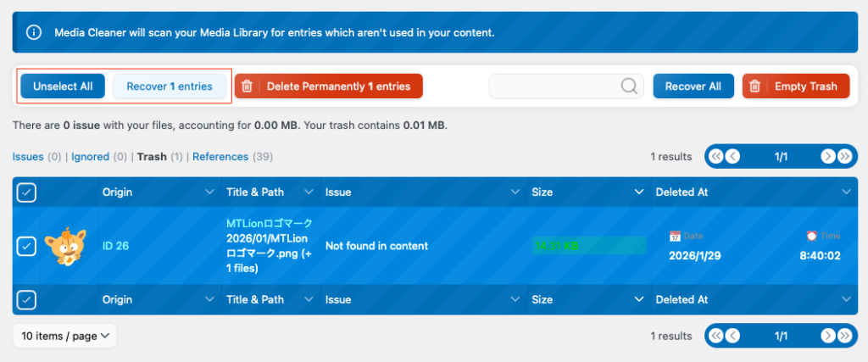
Task: Click the green size bar in the row
Action: (x=588, y=246)
